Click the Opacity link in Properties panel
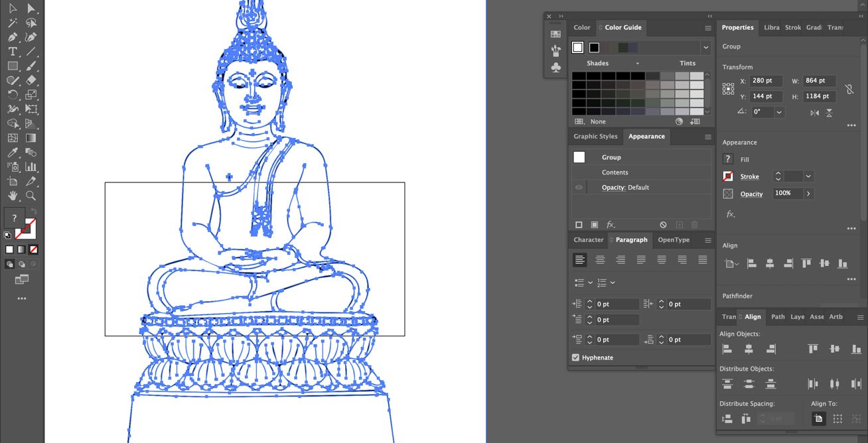Viewport: 868px width, 443px height. coord(751,194)
